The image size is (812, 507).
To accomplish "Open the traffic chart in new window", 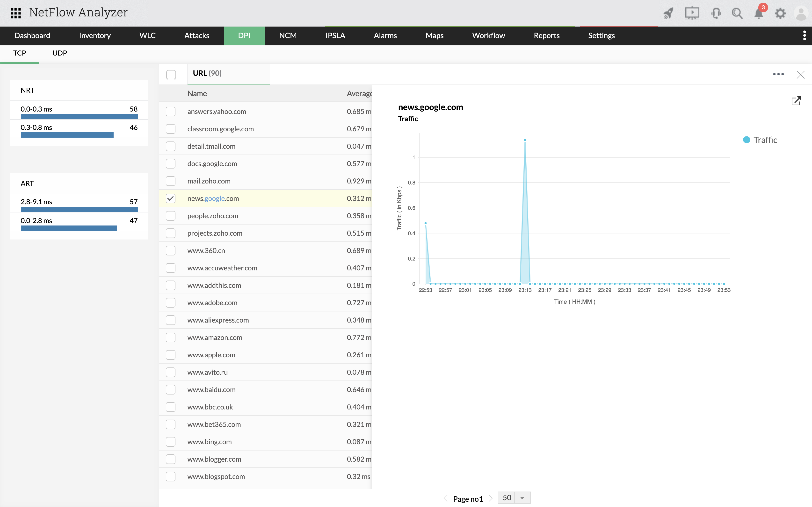I will [x=797, y=101].
